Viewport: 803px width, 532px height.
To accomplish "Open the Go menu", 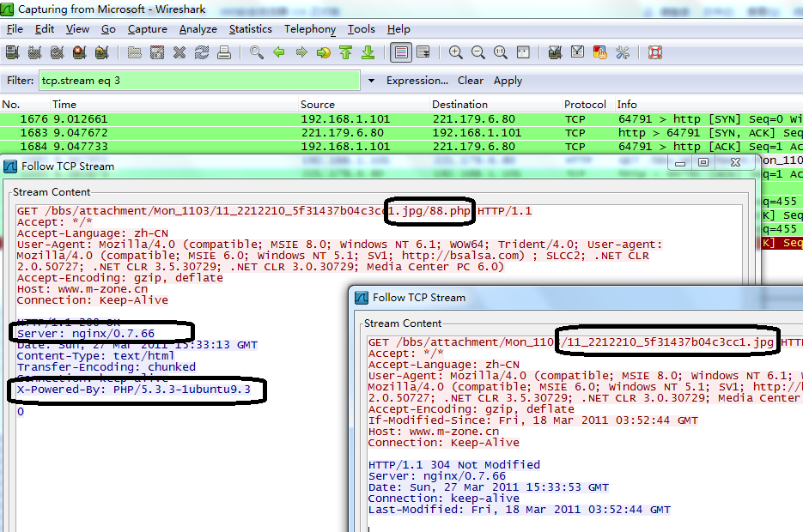I will pos(108,29).
